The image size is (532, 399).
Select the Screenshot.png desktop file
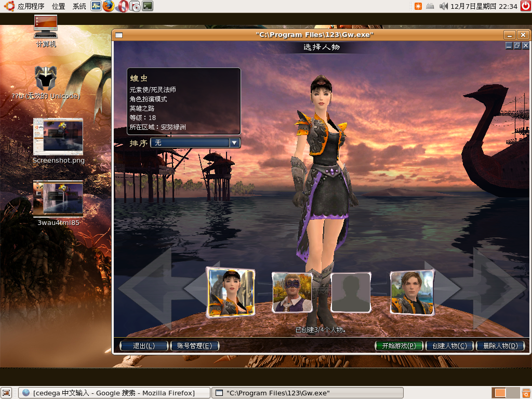click(x=58, y=141)
